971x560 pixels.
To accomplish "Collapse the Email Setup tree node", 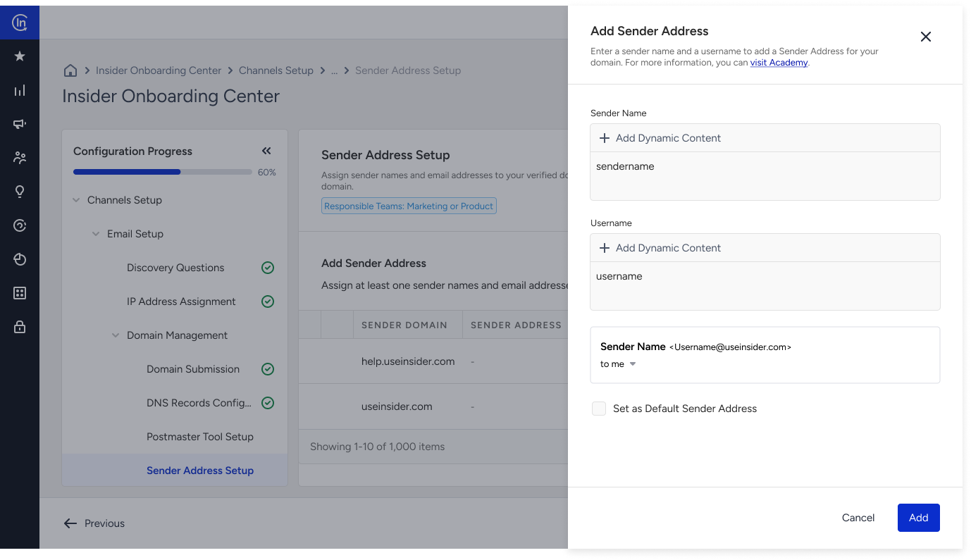I will tap(96, 234).
